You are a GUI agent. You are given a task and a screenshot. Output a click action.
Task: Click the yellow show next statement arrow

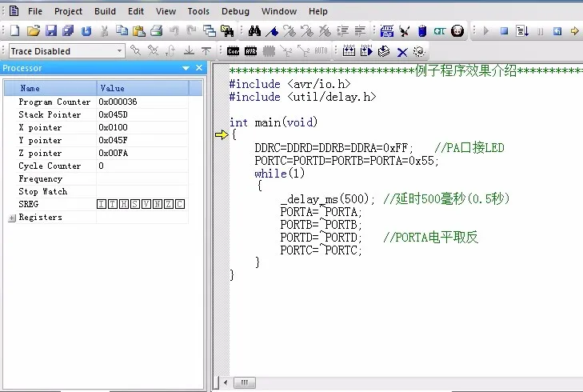[x=574, y=31]
